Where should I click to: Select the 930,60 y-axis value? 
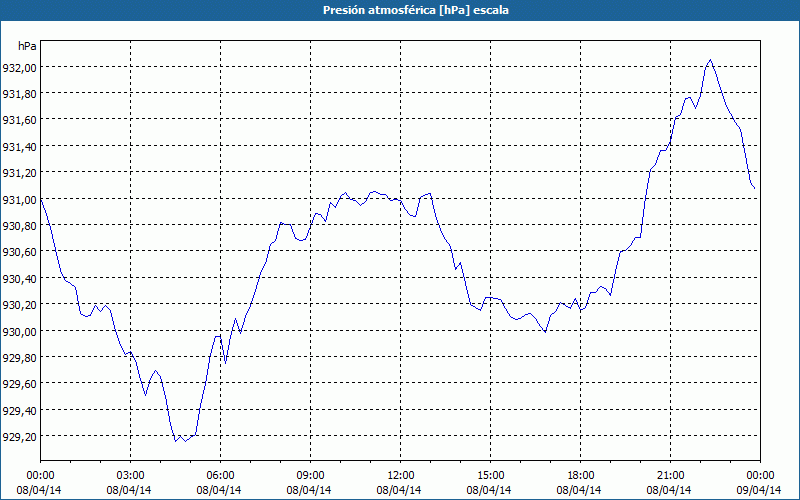[x=19, y=252]
